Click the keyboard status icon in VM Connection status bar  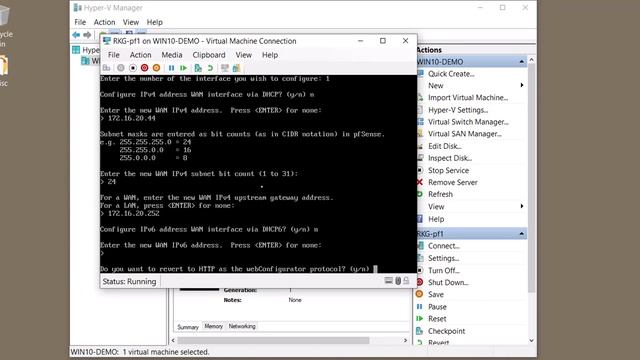(389, 281)
